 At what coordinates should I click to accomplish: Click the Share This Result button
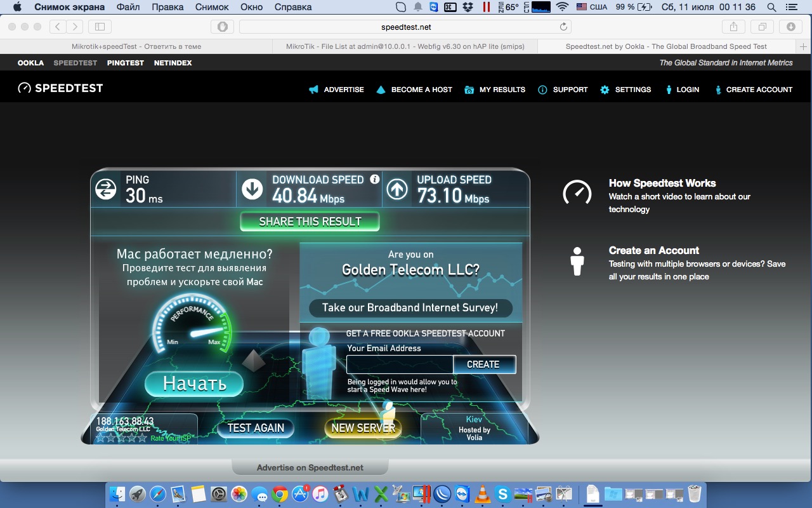[310, 222]
